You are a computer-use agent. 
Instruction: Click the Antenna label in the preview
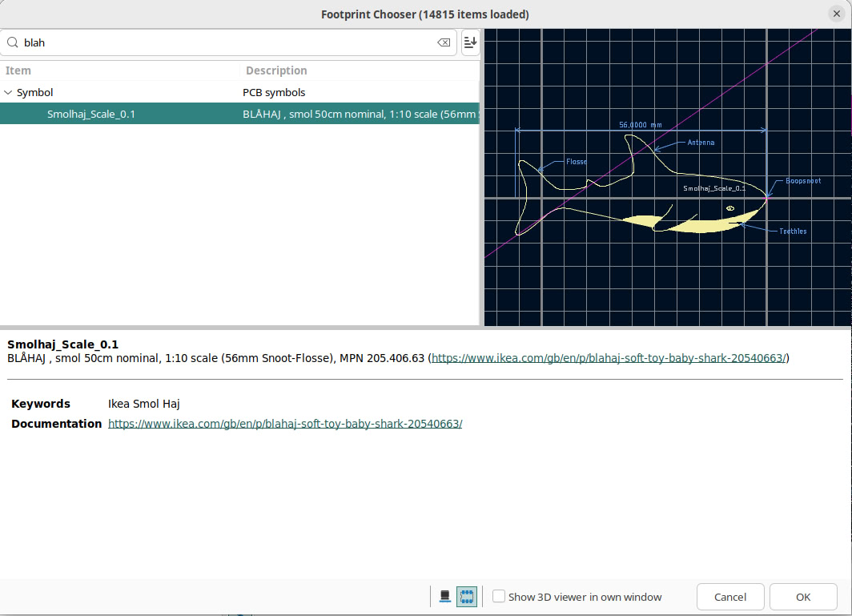(x=701, y=143)
